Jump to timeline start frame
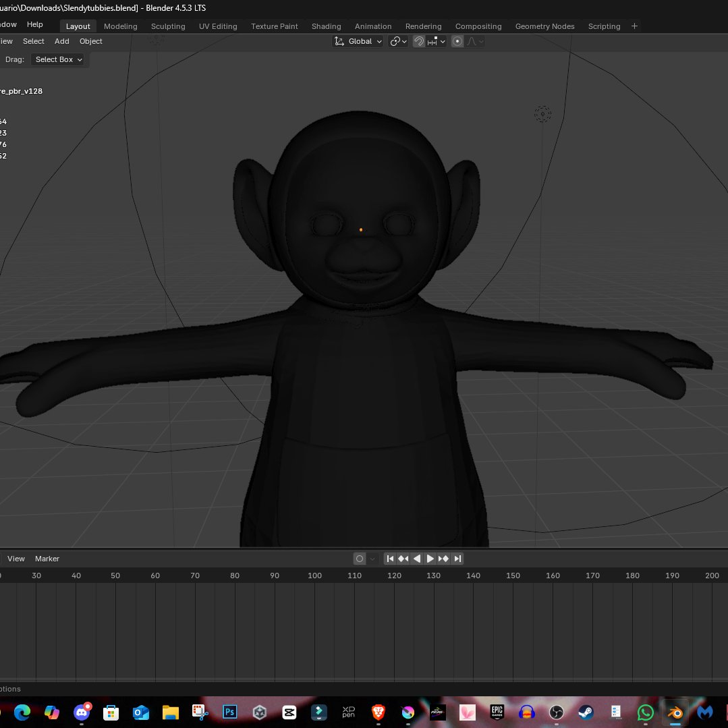The height and width of the screenshot is (728, 728). click(390, 559)
